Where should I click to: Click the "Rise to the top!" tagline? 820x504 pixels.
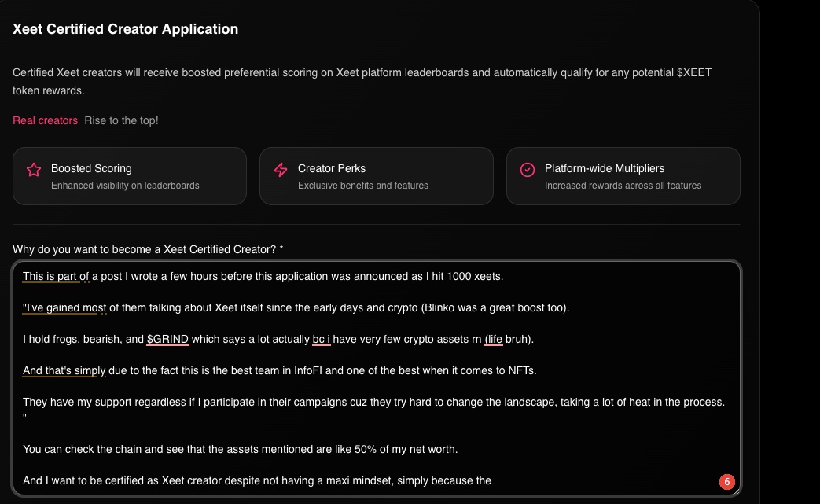pos(121,120)
